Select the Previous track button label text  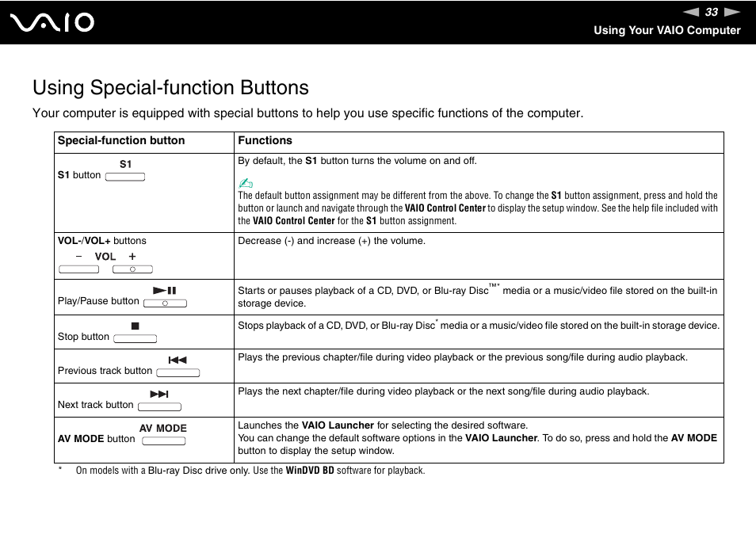tap(105, 371)
